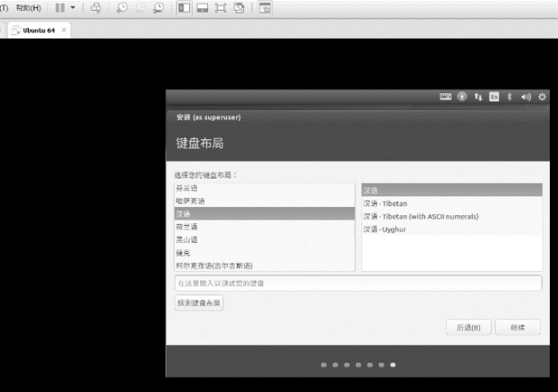
Task: Click the 后退(B) back button
Action: tap(469, 327)
